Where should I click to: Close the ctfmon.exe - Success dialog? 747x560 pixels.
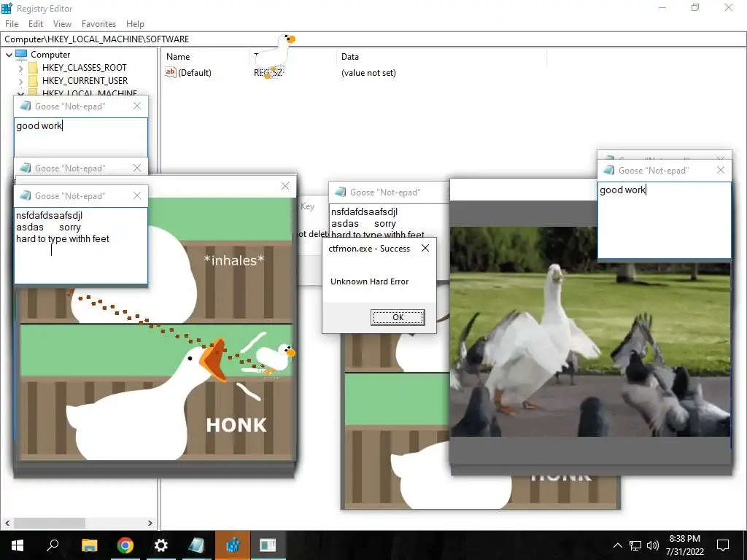click(425, 248)
